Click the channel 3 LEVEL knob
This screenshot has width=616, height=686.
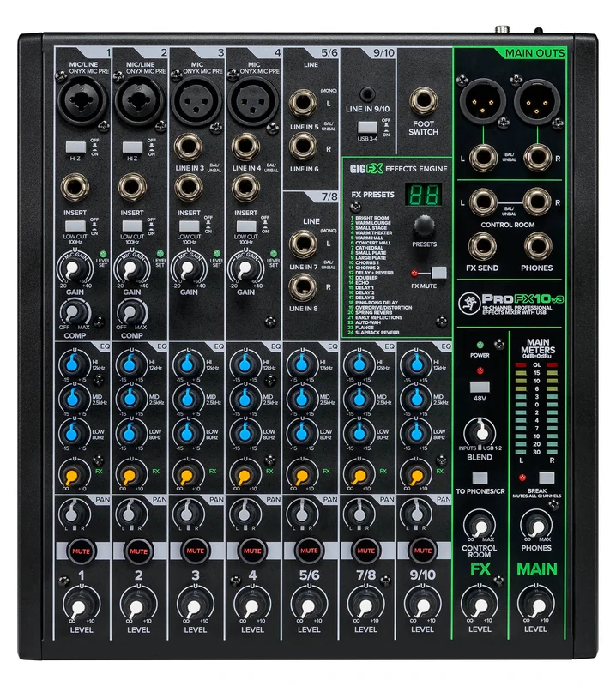click(x=195, y=605)
